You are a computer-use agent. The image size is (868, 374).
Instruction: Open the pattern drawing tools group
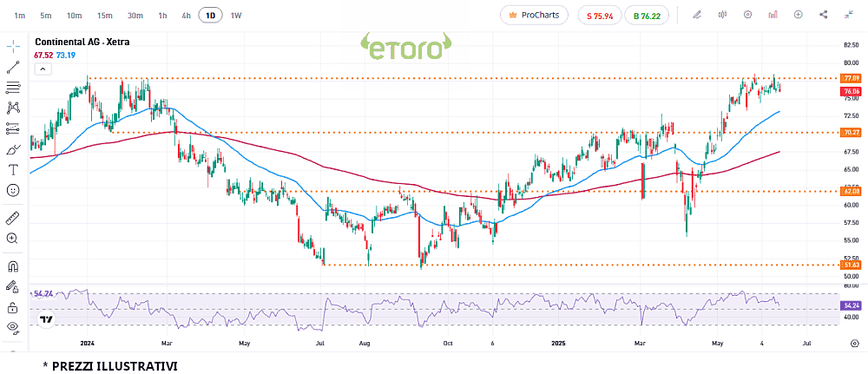tap(13, 108)
